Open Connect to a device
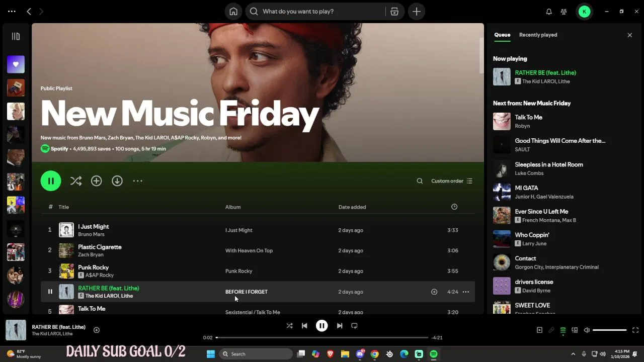This screenshot has height=362, width=644. pos(575,330)
